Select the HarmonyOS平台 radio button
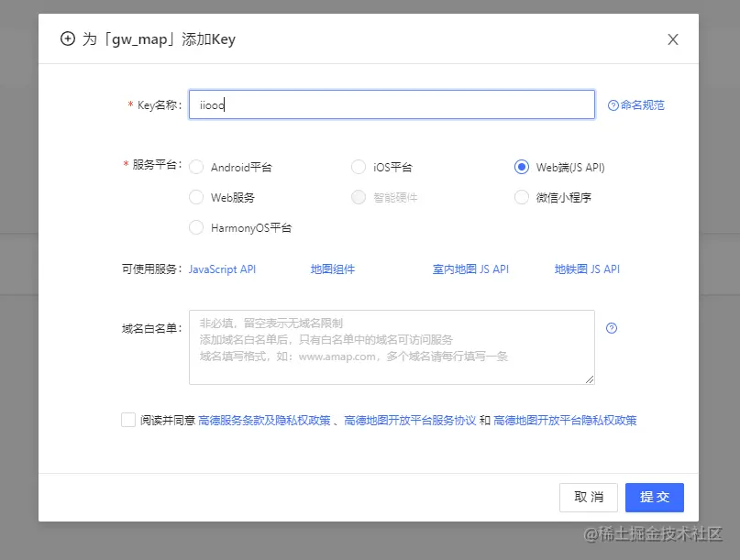The width and height of the screenshot is (740, 560). pyautogui.click(x=196, y=228)
